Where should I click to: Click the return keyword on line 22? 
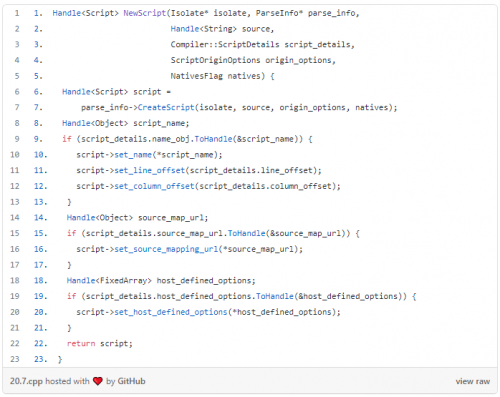tap(81, 344)
